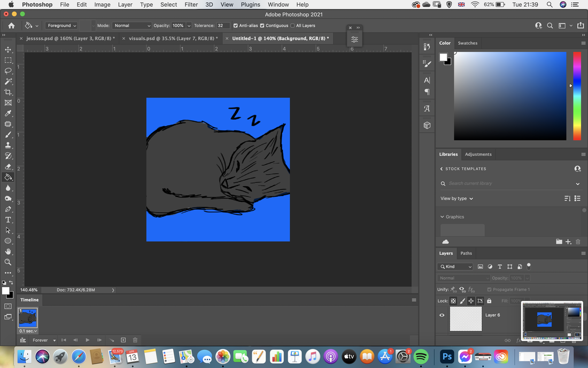Uncheck the Contiguous option
588x368 pixels.
tap(262, 26)
